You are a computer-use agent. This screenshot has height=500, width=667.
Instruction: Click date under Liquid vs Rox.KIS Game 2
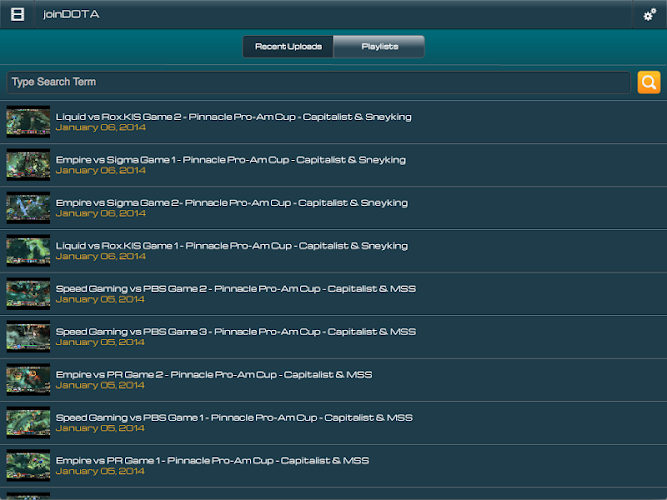click(x=100, y=127)
